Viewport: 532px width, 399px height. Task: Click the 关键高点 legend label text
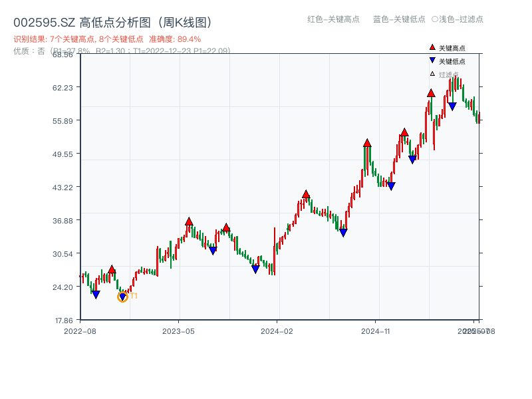pyautogui.click(x=452, y=48)
